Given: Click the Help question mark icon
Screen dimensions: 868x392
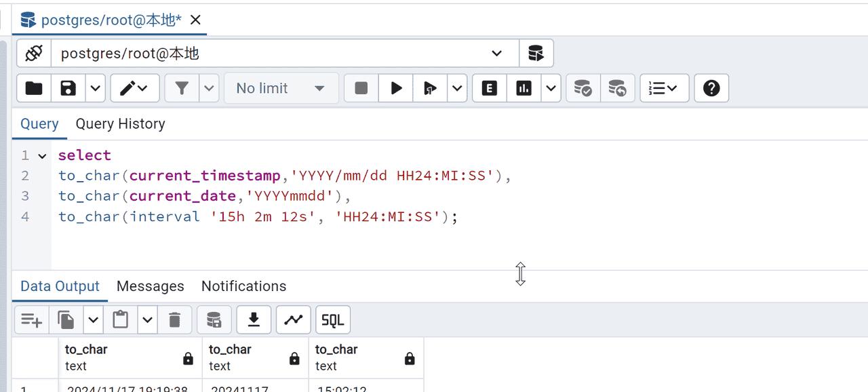Looking at the screenshot, I should click(711, 88).
